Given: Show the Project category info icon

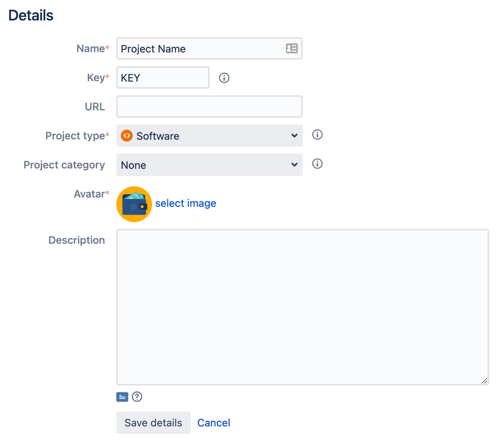Looking at the screenshot, I should tap(317, 163).
